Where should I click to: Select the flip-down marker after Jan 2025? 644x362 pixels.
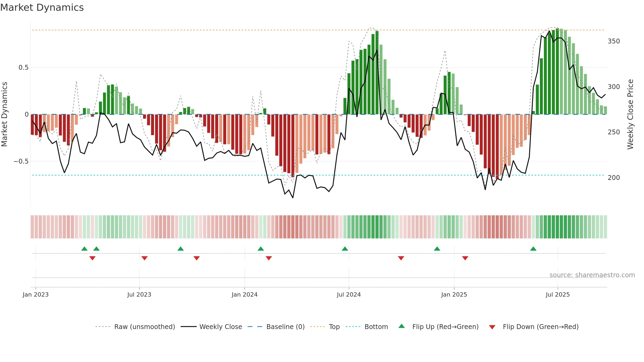[x=465, y=258]
